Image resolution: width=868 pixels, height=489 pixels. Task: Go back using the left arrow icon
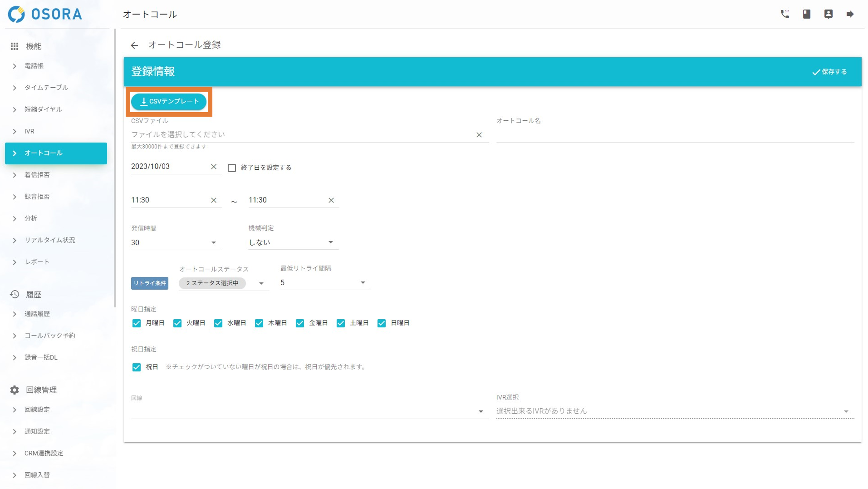pos(134,45)
